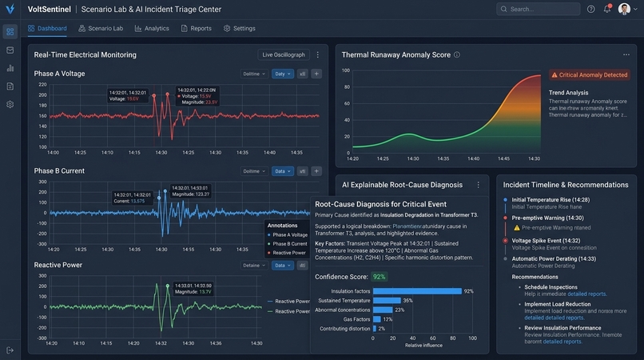The image size is (644, 360).
Task: Open Reactive Power Detaine dropdown
Action: 254,266
